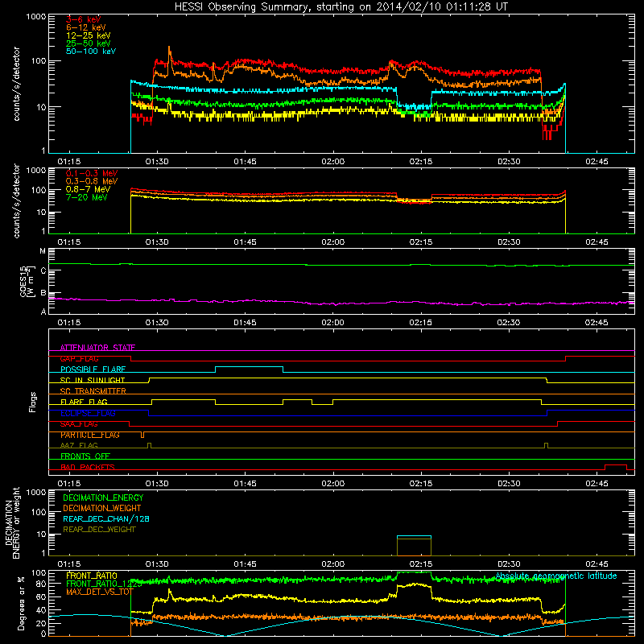Image resolution: width=644 pixels, height=644 pixels.
Task: Click the counts/s/detector label of top plot
Action: pyautogui.click(x=16, y=84)
